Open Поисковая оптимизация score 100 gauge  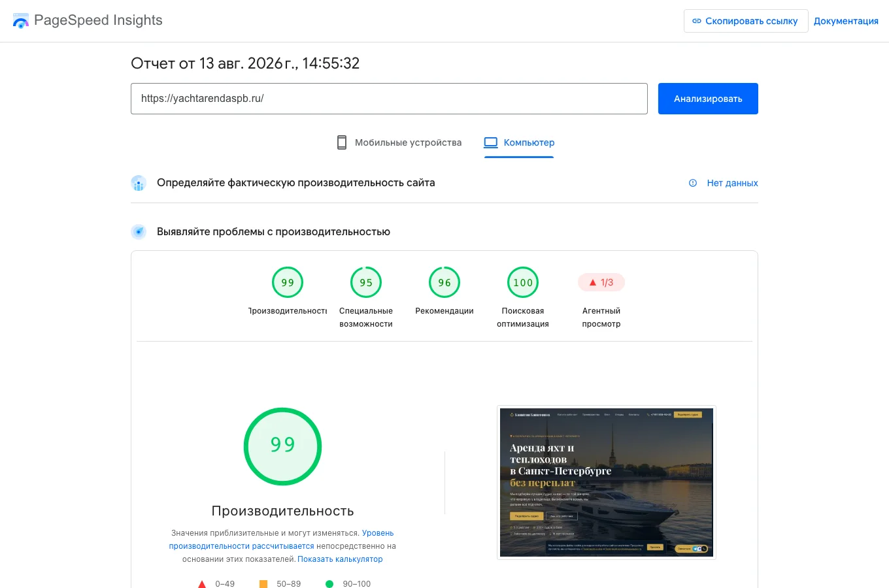pos(523,282)
